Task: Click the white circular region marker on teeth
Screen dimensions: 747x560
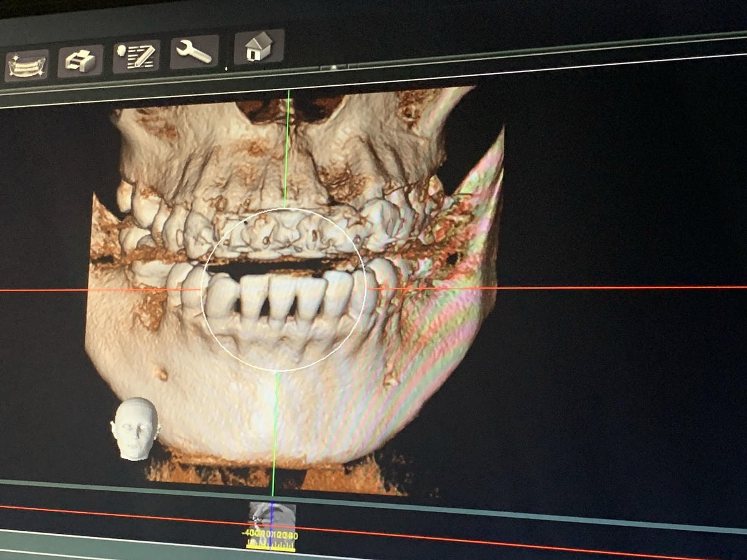Action: tap(284, 290)
